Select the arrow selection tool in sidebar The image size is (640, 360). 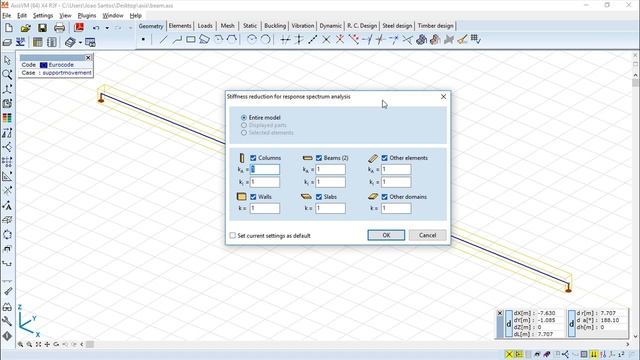coord(7,60)
